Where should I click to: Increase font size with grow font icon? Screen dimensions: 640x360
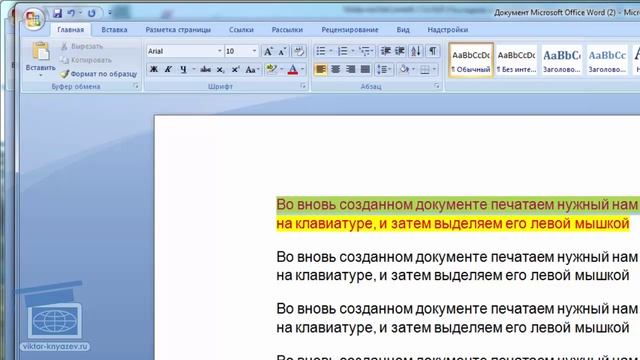(x=268, y=51)
